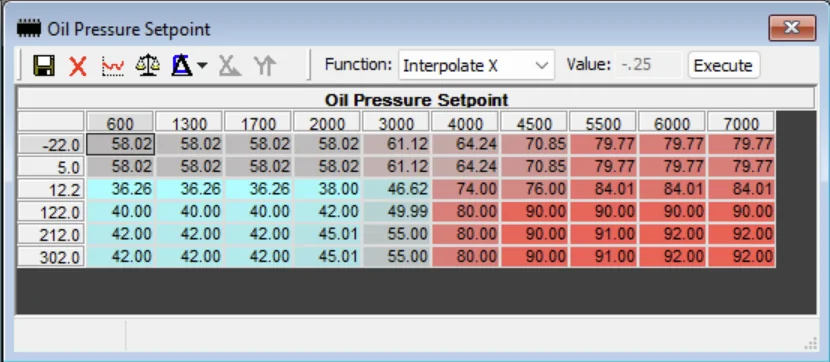Select cell 36.26 under column 1300
830x362 pixels.
[190, 189]
